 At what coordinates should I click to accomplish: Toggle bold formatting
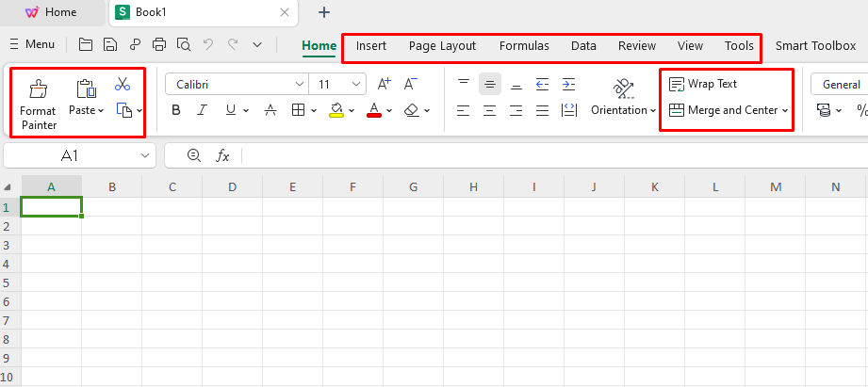(x=176, y=110)
